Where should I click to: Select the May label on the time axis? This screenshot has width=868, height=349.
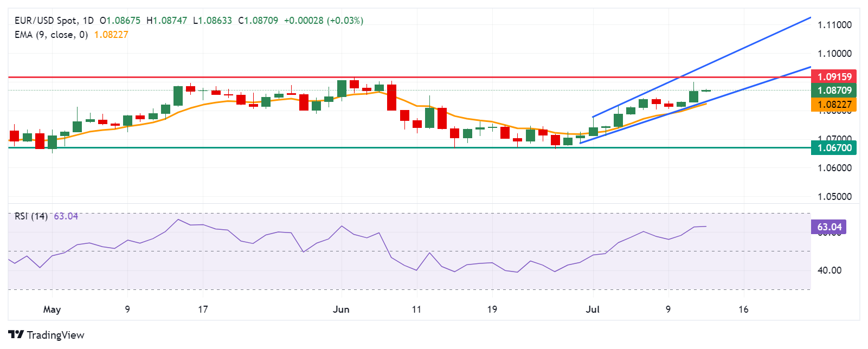(x=52, y=309)
